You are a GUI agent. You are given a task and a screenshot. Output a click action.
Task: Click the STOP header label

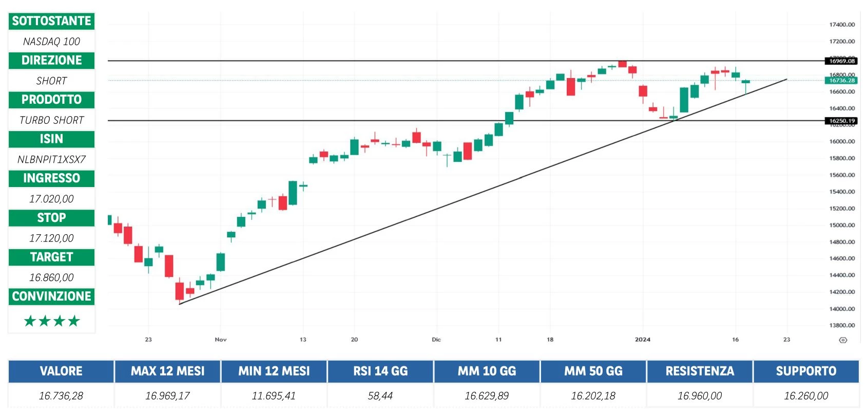52,218
